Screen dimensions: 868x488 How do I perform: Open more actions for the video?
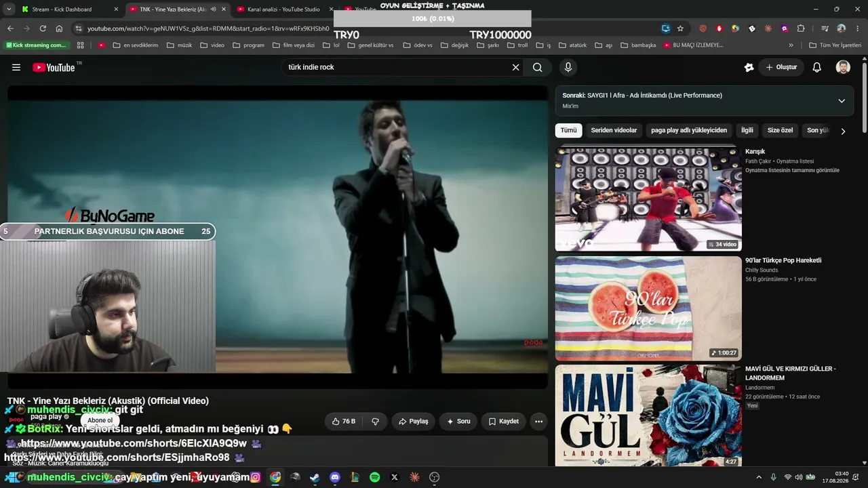[538, 422]
